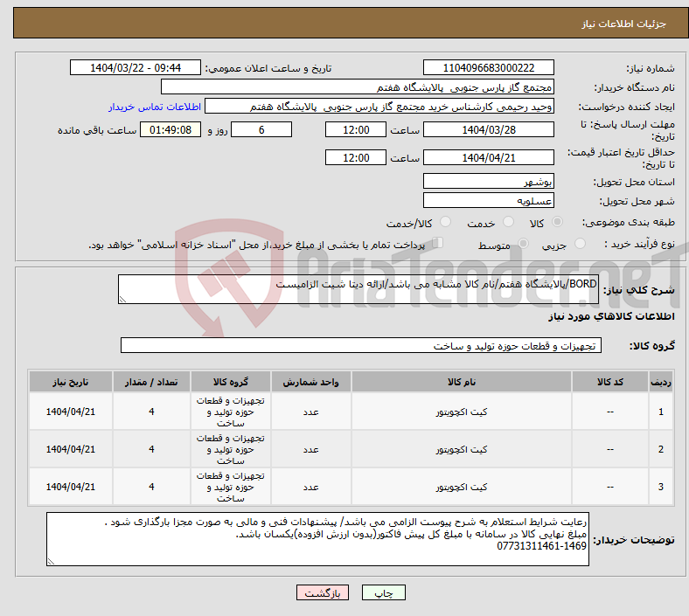Screen dimensions: 689x616
Task: Click the goods group cell in row 1
Action: point(231,412)
